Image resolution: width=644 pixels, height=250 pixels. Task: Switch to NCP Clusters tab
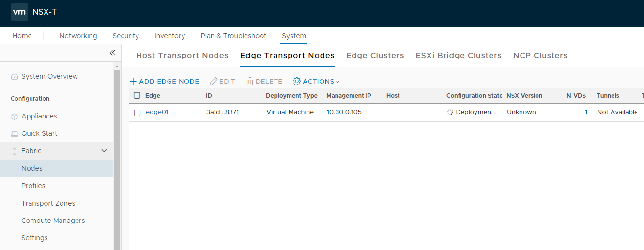pos(540,56)
